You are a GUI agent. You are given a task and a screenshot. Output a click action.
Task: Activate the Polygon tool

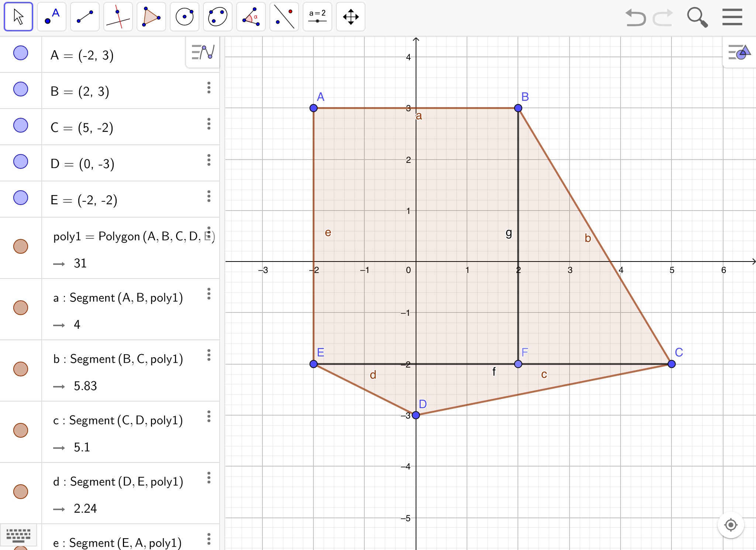point(151,17)
